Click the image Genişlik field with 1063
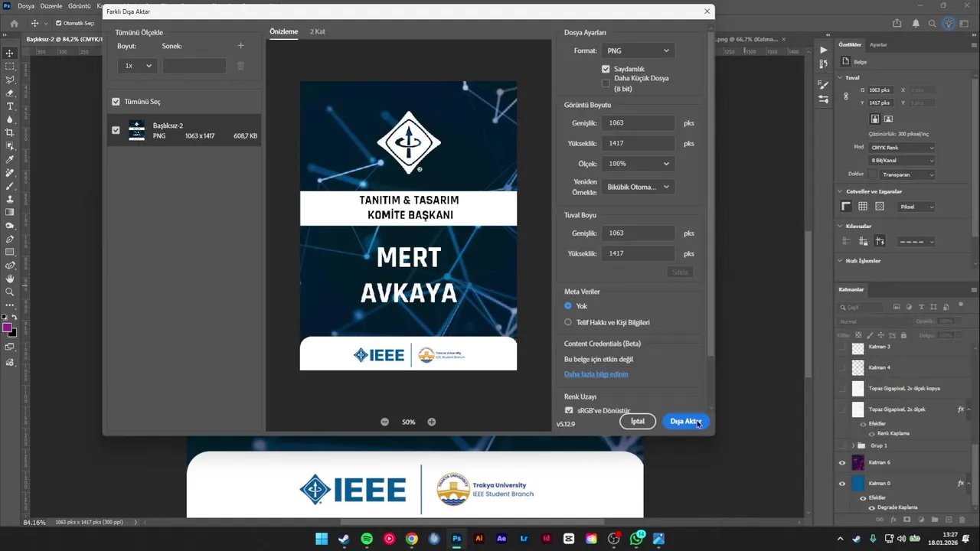Screen dimensions: 980x551 (x=639, y=123)
